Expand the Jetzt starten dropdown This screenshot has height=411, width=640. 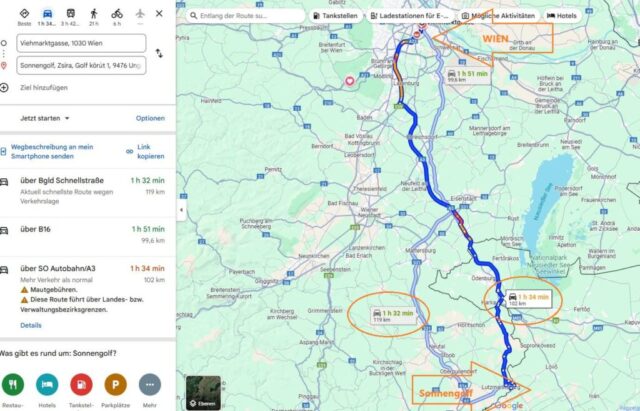[x=45, y=118]
